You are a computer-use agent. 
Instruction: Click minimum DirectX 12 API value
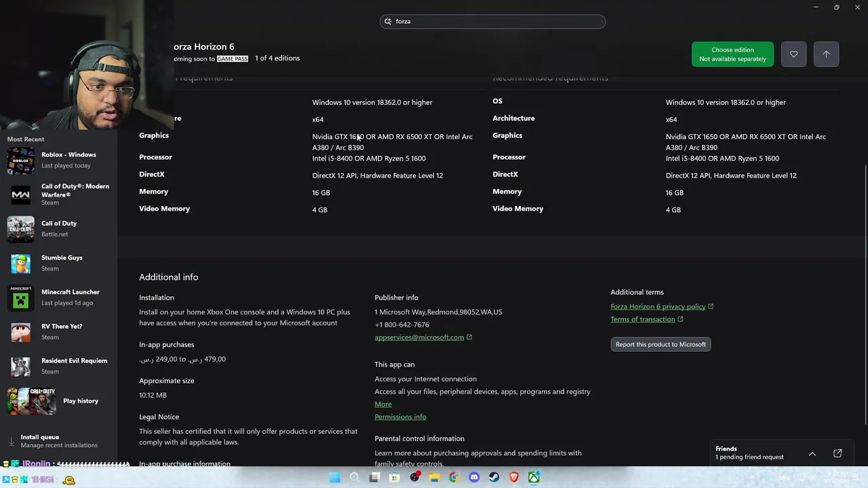point(378,176)
